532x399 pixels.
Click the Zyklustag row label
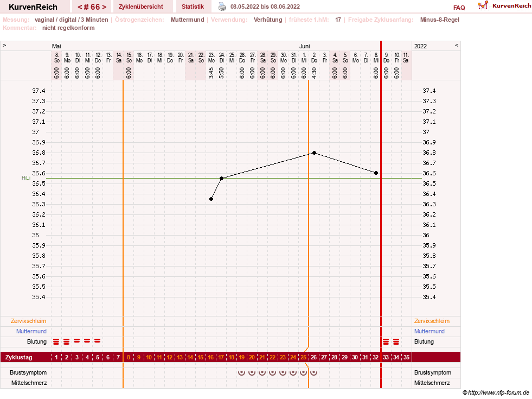point(18,357)
